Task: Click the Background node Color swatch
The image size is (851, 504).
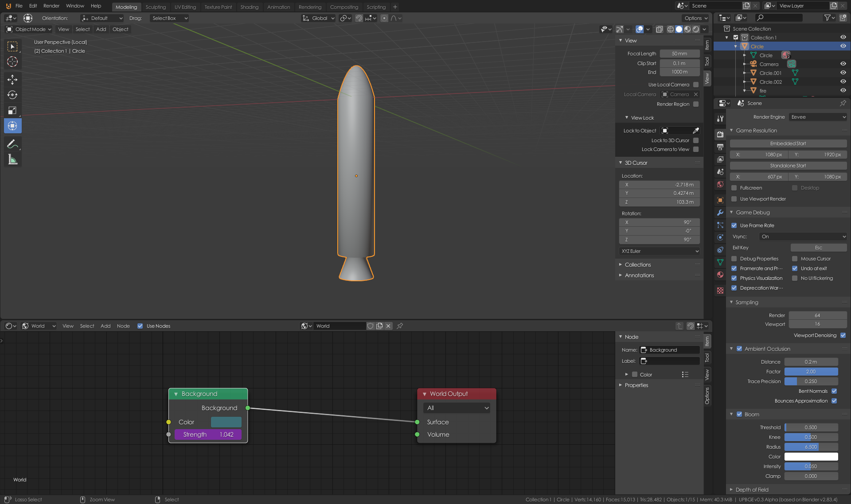Action: (x=226, y=422)
